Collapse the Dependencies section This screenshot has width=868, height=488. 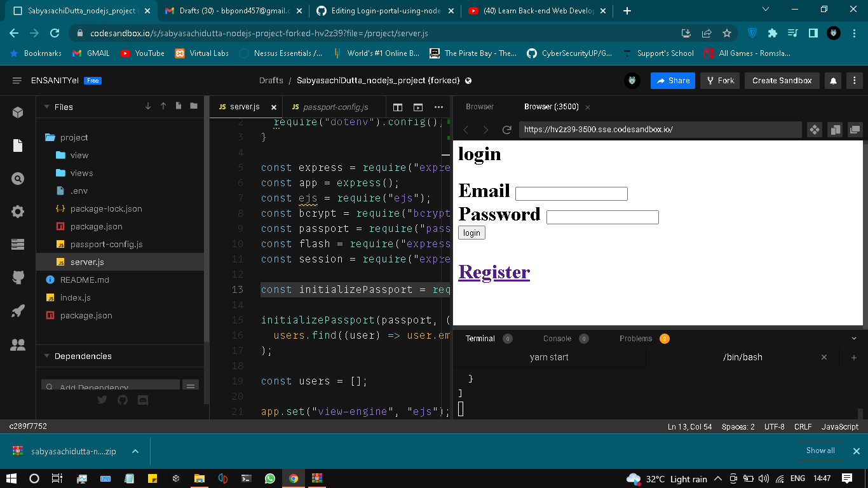(x=46, y=356)
